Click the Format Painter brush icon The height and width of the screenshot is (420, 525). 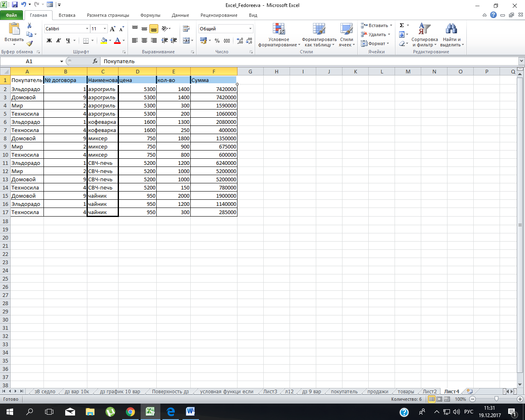(29, 43)
